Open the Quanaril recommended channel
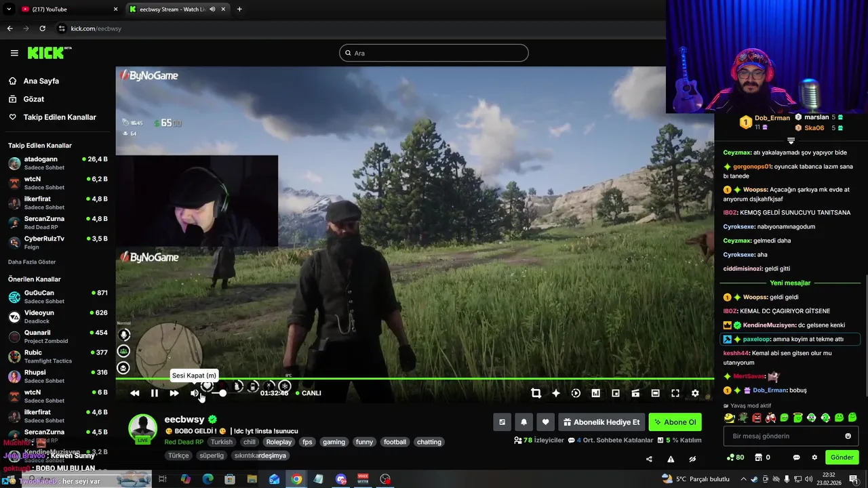Viewport: 868px width, 488px height. [x=58, y=337]
